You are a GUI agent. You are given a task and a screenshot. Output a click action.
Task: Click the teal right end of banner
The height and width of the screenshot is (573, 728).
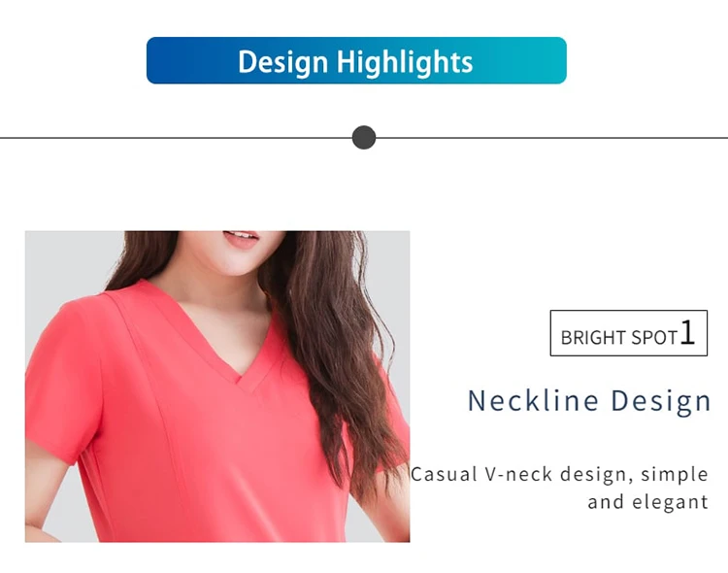click(x=544, y=60)
